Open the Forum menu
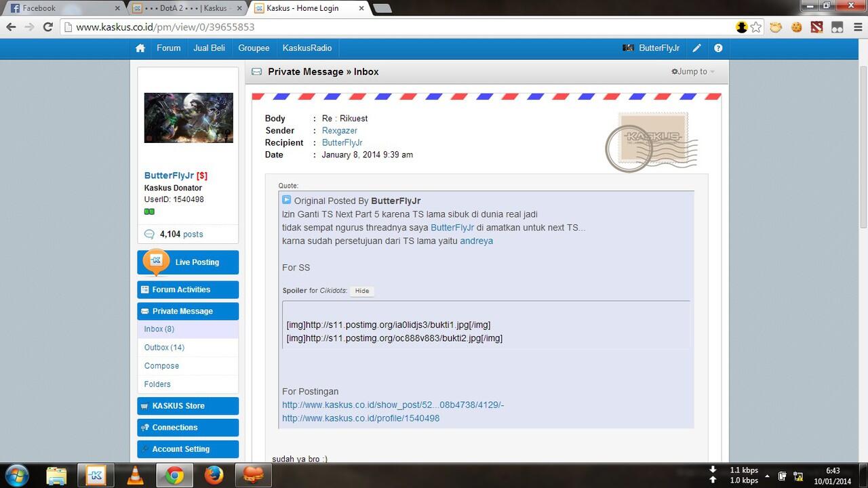The width and height of the screenshot is (868, 488). coord(169,48)
